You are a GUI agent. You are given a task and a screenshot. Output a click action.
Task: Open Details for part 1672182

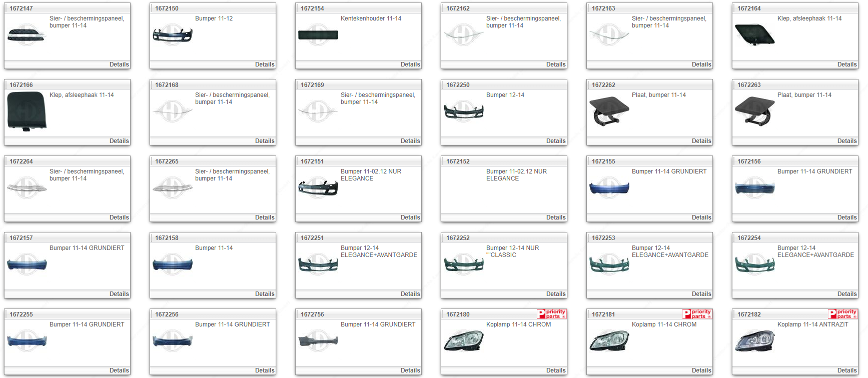tap(847, 370)
